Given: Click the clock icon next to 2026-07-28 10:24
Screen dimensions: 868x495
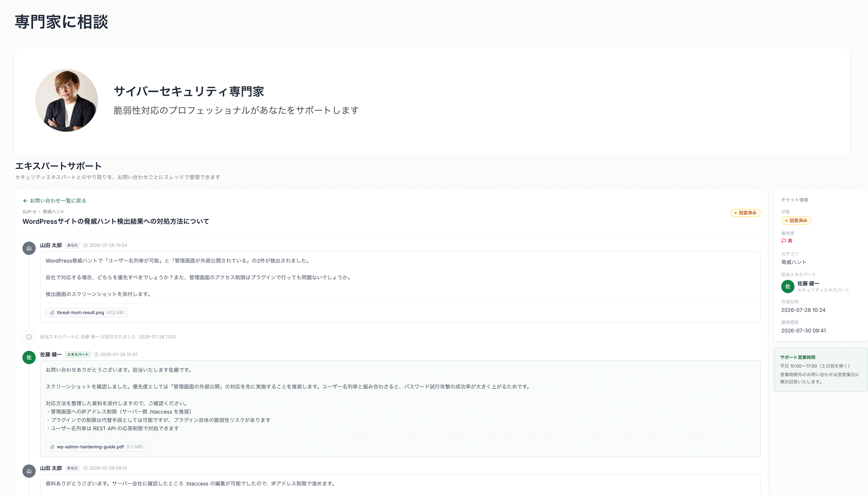Looking at the screenshot, I should click(86, 245).
